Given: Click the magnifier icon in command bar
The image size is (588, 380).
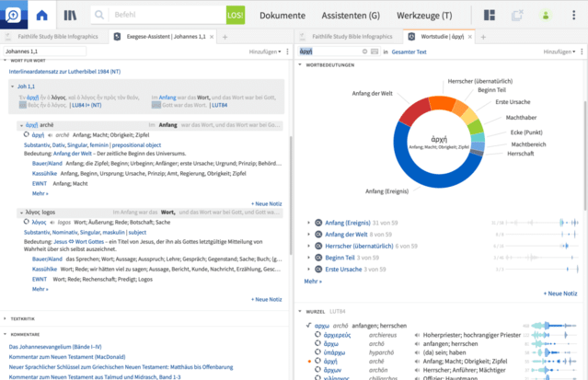Looking at the screenshot, I should pyautogui.click(x=100, y=16).
